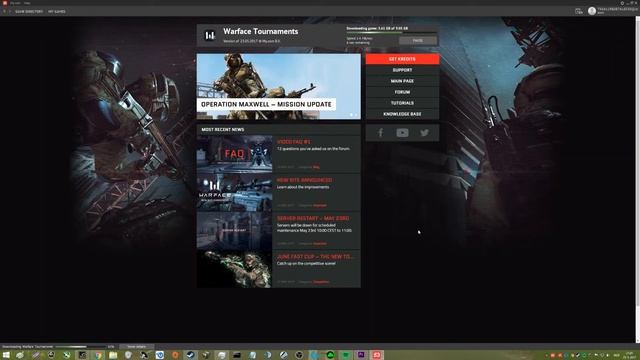Screen dimensions: 640x360
Task: Open the user account avatar
Action: point(592,11)
